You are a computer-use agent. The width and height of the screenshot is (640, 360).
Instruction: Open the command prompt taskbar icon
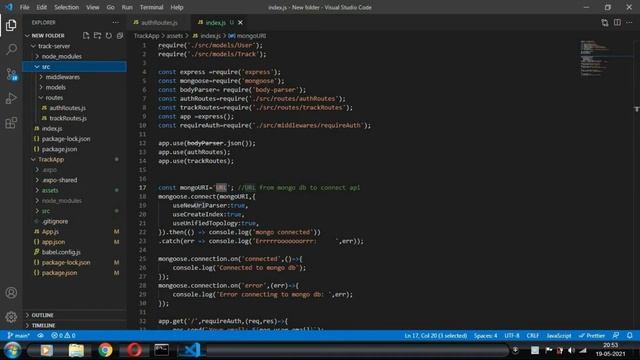(162, 350)
